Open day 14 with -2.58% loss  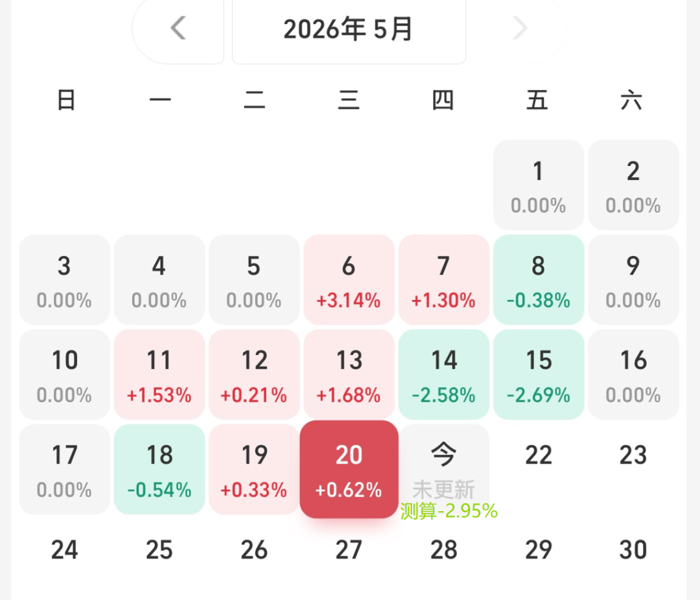(444, 375)
